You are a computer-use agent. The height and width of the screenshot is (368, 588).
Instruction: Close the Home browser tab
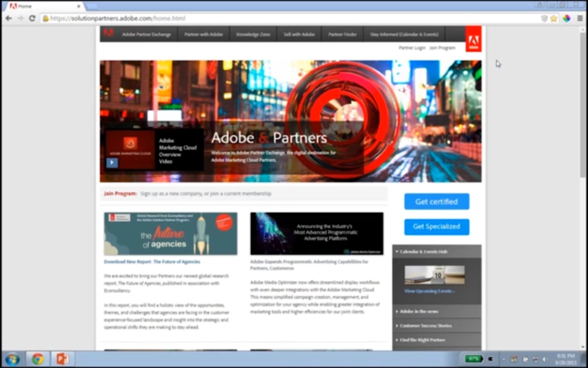click(79, 6)
